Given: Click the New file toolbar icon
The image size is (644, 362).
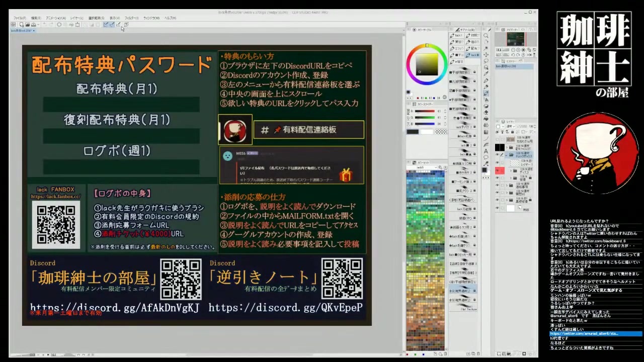Looking at the screenshot, I should (x=22, y=25).
